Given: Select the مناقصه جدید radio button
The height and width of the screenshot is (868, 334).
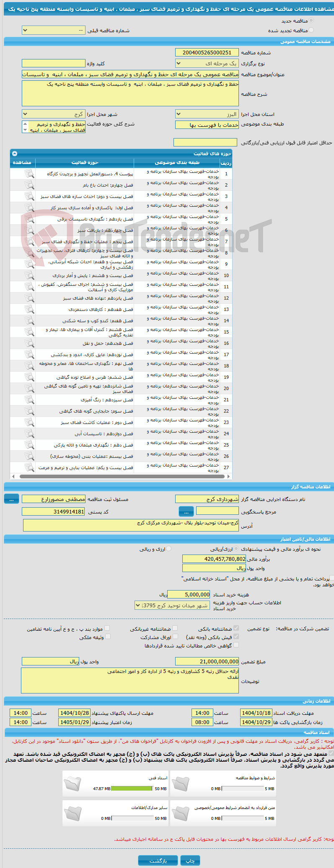Looking at the screenshot, I should [x=311, y=21].
